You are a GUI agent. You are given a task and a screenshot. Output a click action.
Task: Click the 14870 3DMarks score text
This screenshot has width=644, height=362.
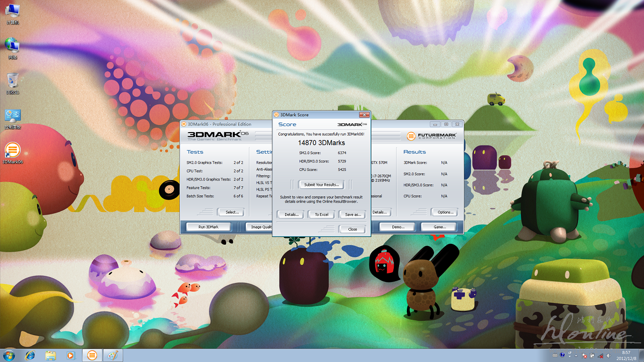coord(322,143)
